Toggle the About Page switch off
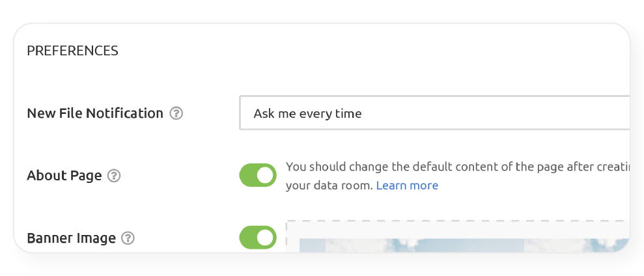Screen dimensions: 644x276 [258, 175]
